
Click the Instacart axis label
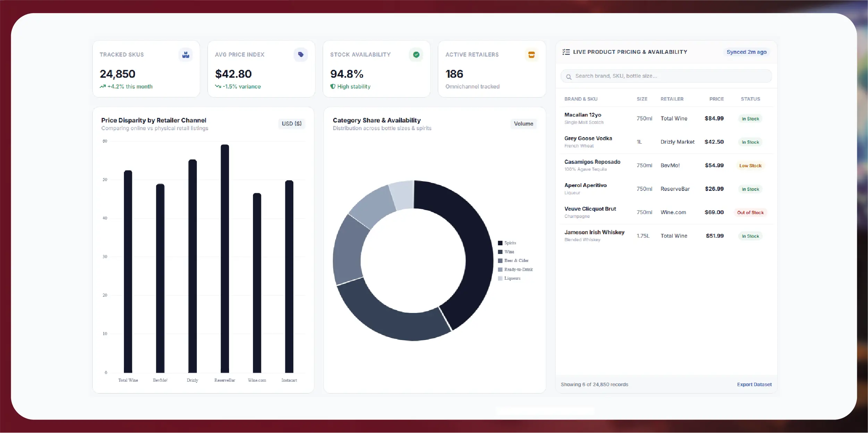click(289, 380)
